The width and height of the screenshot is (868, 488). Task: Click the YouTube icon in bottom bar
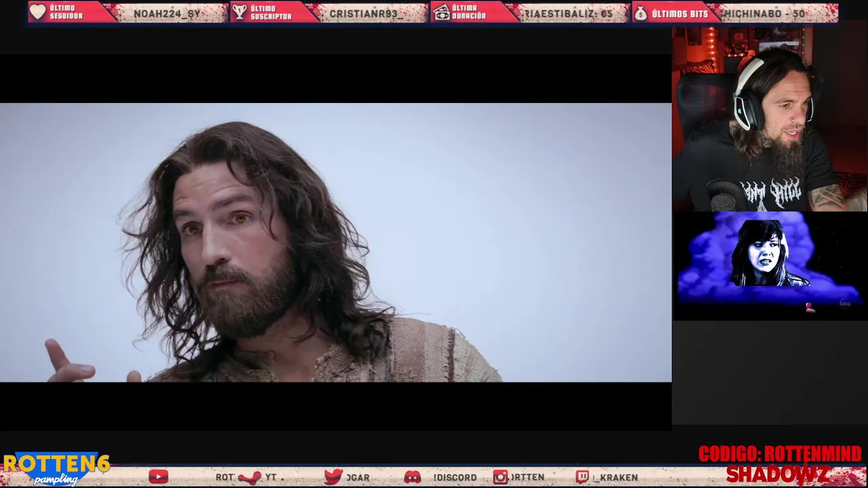click(158, 477)
